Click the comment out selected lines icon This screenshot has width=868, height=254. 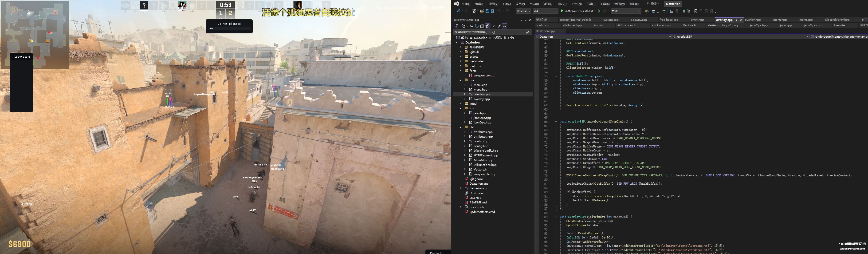684,11
